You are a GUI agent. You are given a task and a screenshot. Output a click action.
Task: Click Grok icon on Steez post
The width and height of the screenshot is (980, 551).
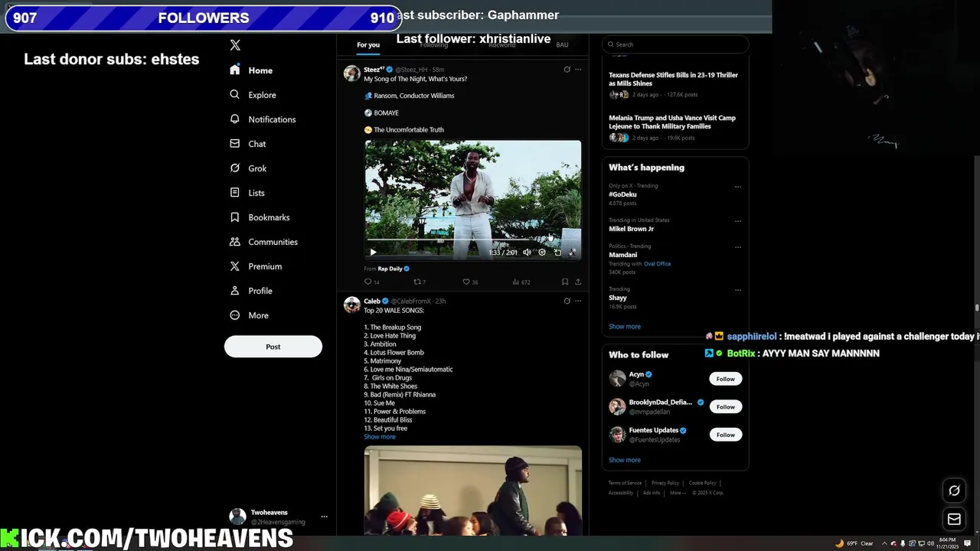point(567,70)
